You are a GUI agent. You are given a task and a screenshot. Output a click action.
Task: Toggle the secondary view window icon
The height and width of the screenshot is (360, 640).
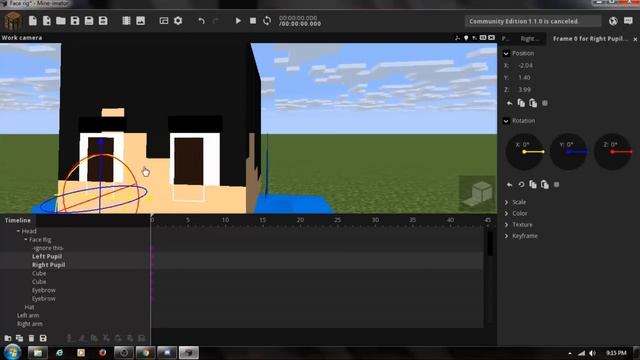click(x=164, y=21)
